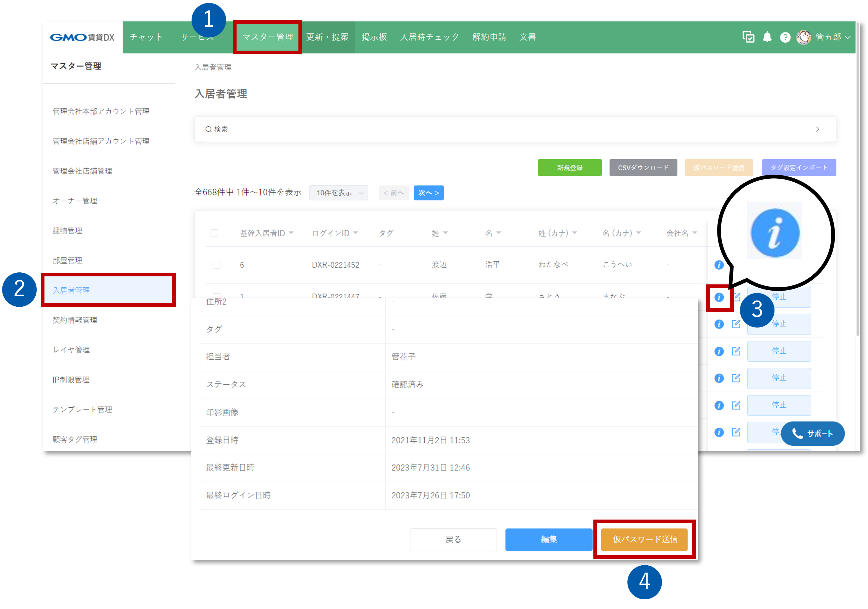Expand the 検索 search panel chevron
Viewport: 868px width, 609px height.
pyautogui.click(x=817, y=129)
